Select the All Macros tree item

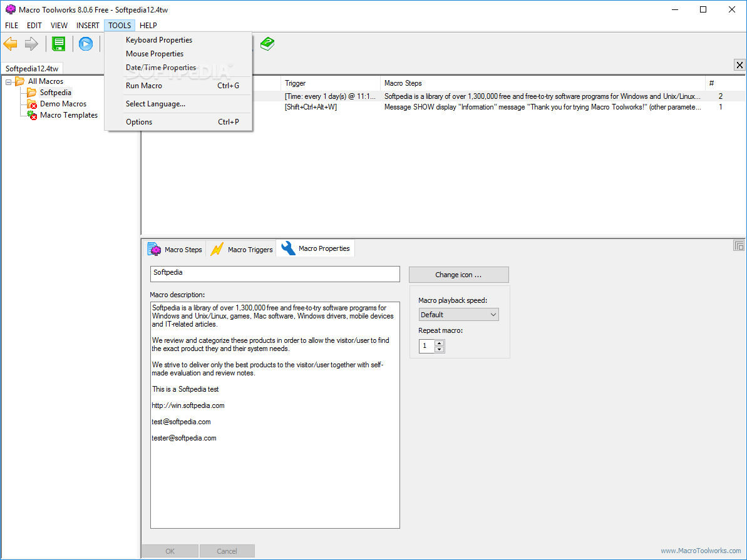coord(46,81)
